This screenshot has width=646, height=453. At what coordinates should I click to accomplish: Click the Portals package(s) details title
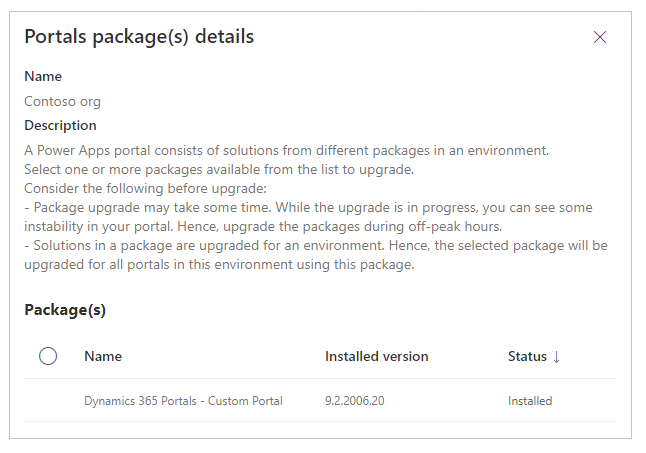coord(139,37)
